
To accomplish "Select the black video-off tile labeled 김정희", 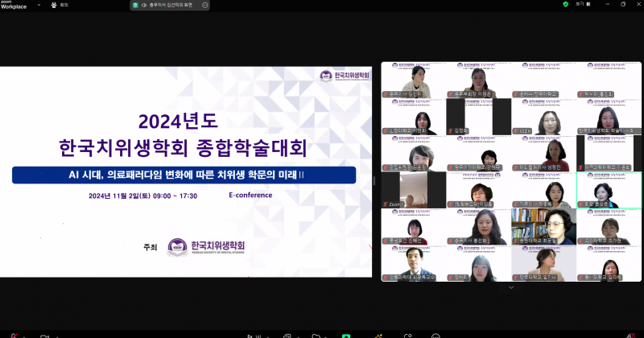I will click(x=479, y=120).
